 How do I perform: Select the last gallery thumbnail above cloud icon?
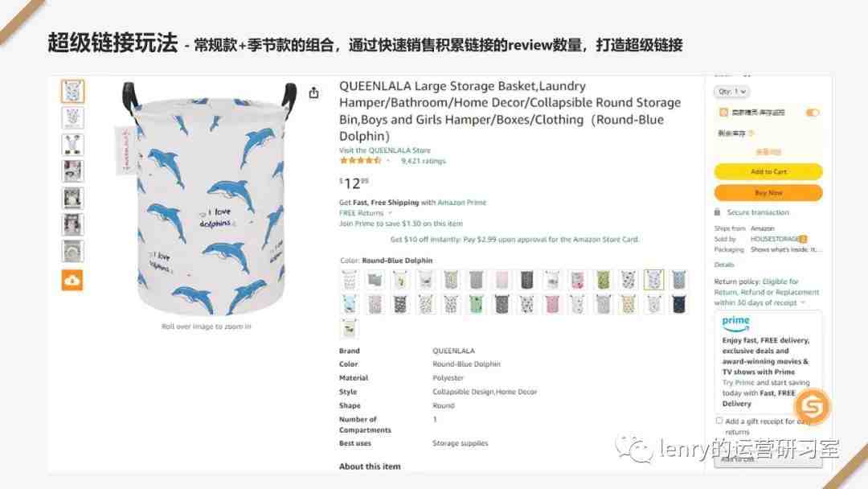click(72, 252)
